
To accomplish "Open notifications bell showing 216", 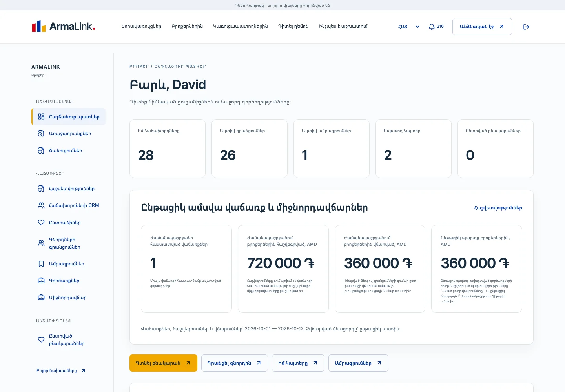I will pos(436,27).
